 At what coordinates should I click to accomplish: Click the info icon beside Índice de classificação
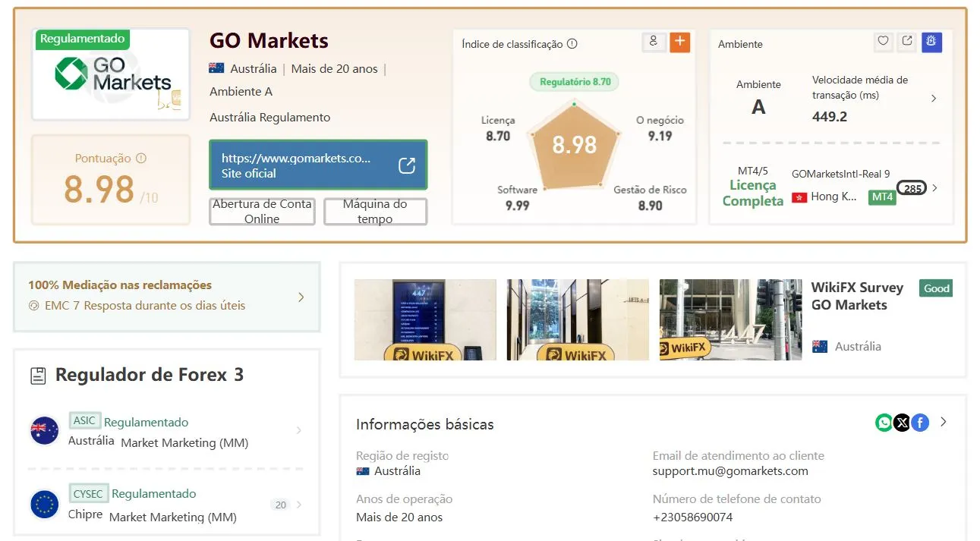(x=572, y=44)
